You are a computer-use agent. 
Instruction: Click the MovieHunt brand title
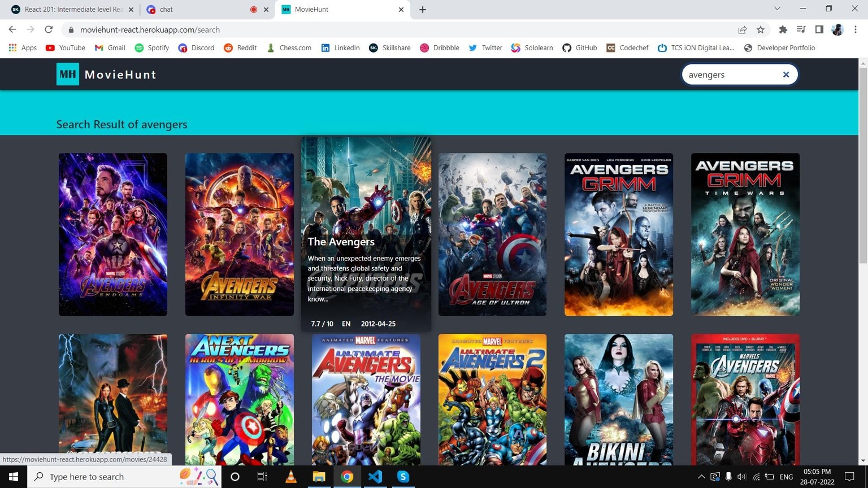[x=120, y=74]
